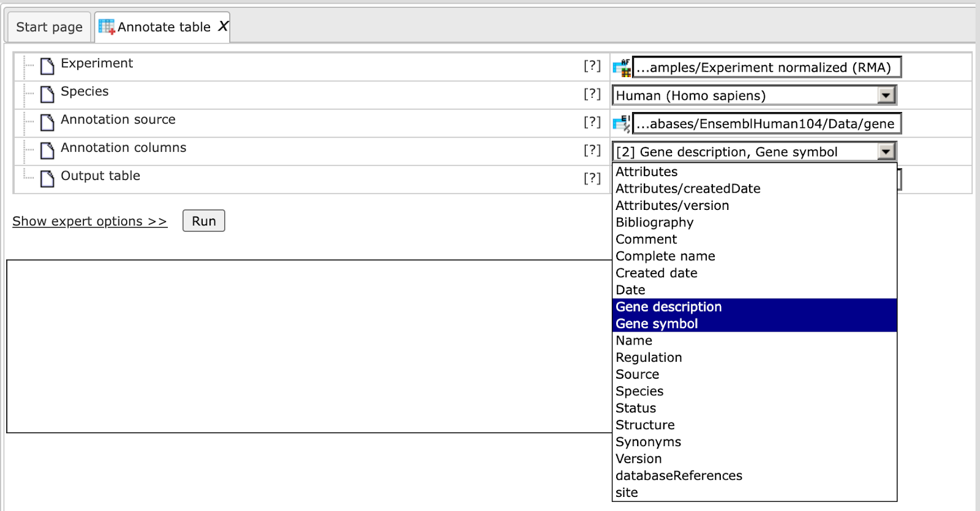Click the EnsemblHuman104/Data/gene path field
Screen dimensions: 980x511
[x=767, y=124]
